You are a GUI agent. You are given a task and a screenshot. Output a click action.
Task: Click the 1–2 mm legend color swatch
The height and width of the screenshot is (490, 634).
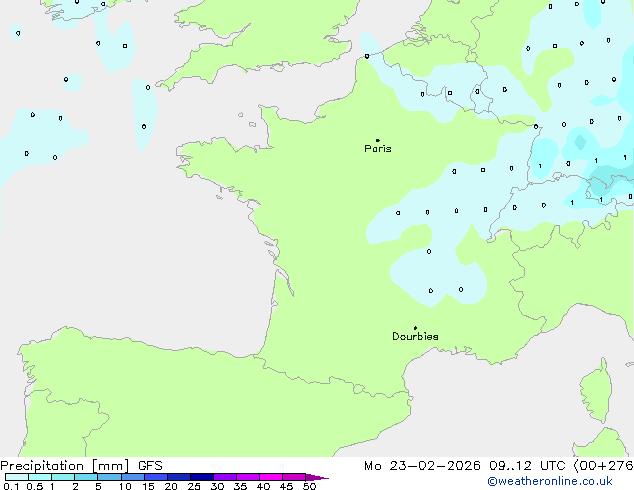pyautogui.click(x=63, y=477)
